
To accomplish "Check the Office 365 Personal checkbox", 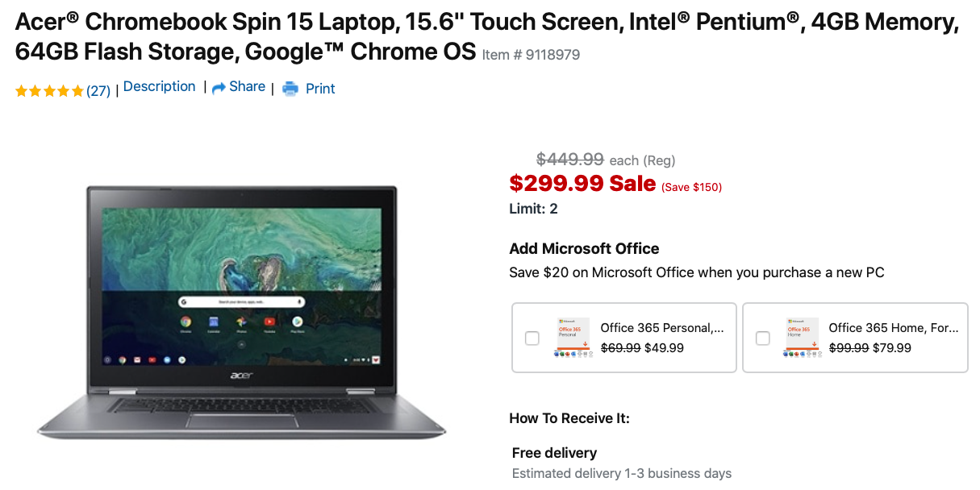I will (x=532, y=338).
